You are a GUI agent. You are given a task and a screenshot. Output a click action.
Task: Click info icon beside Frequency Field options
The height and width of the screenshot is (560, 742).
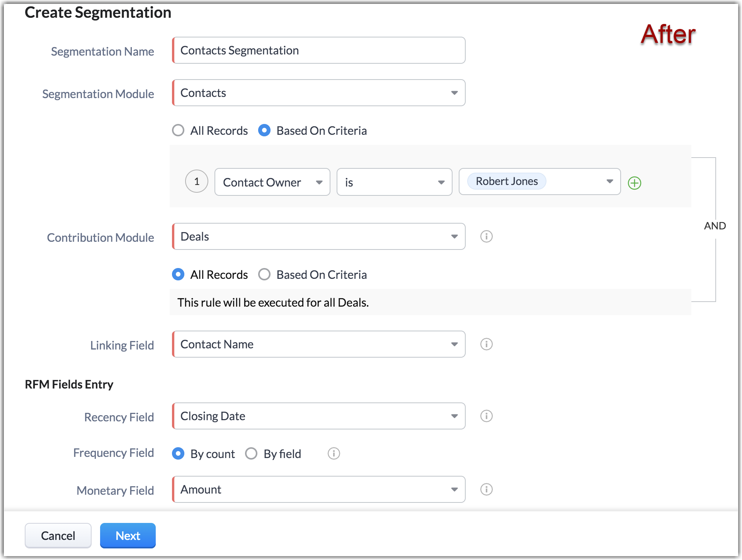coord(334,453)
